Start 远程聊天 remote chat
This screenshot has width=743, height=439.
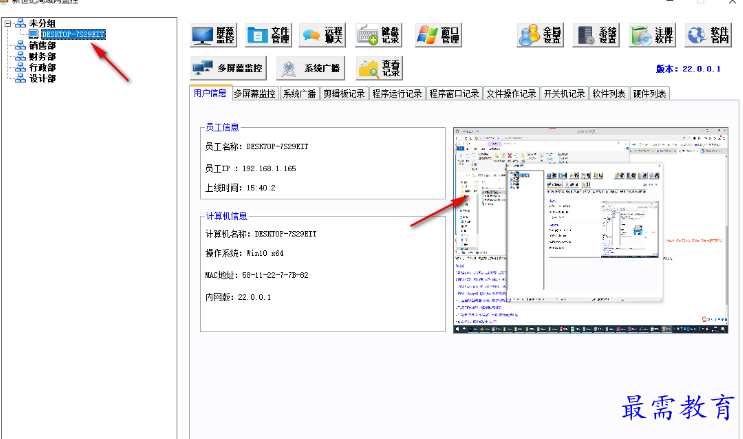coord(324,36)
